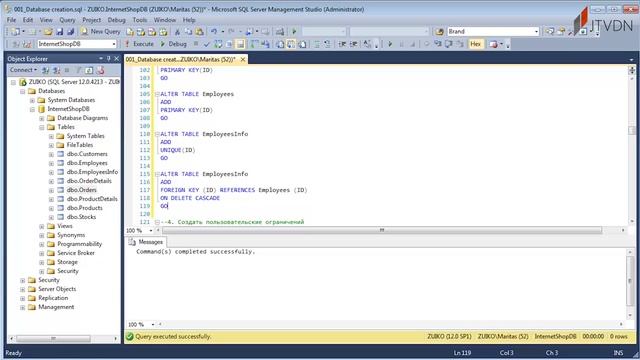Click the 'Ln 119' status bar entry
The image size is (640, 360).
click(462, 353)
